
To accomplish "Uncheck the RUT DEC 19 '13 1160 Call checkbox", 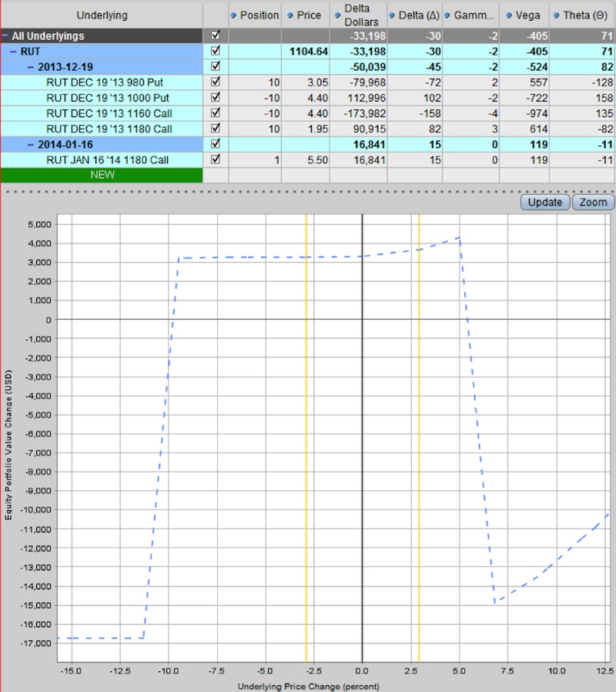I will point(216,112).
